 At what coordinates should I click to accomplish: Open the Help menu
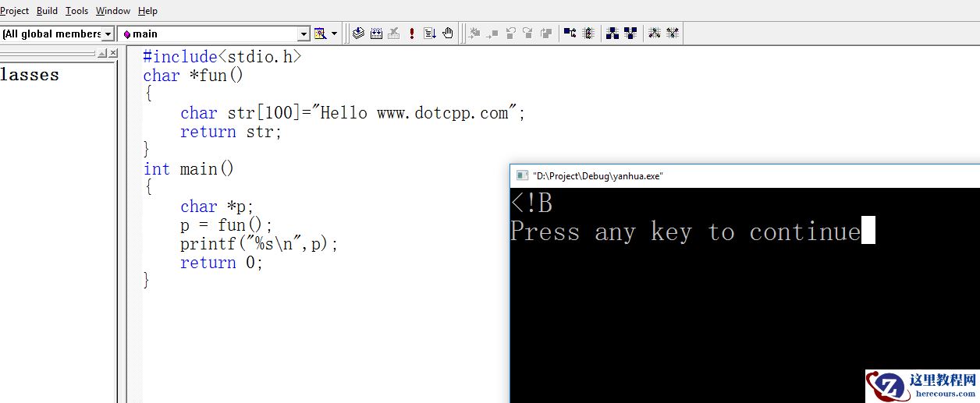point(147,11)
